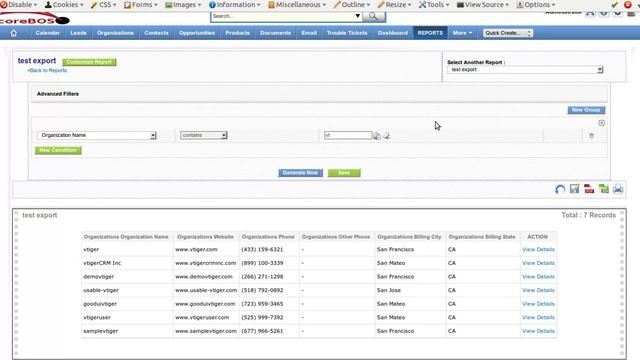Open the Quick Create dropdown

coord(508,33)
